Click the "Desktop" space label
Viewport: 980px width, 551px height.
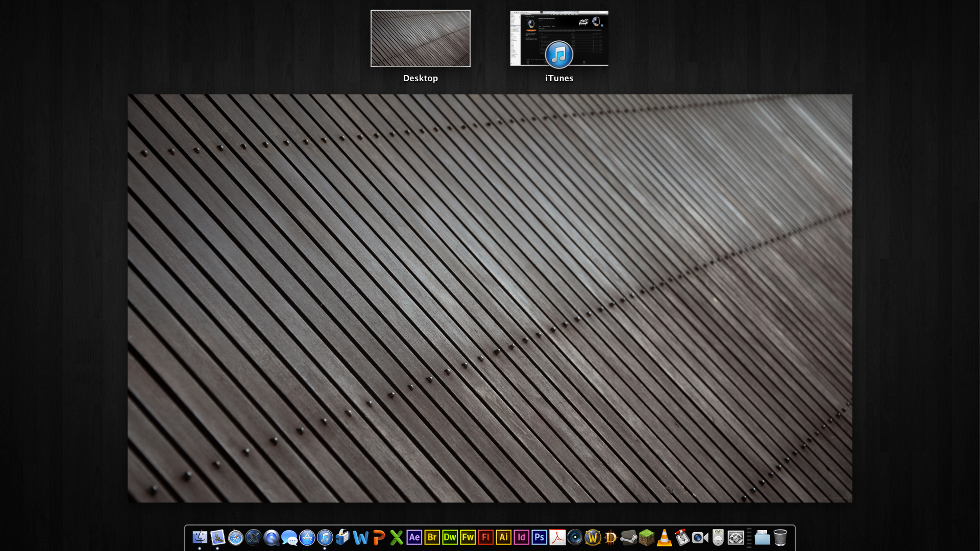click(421, 78)
